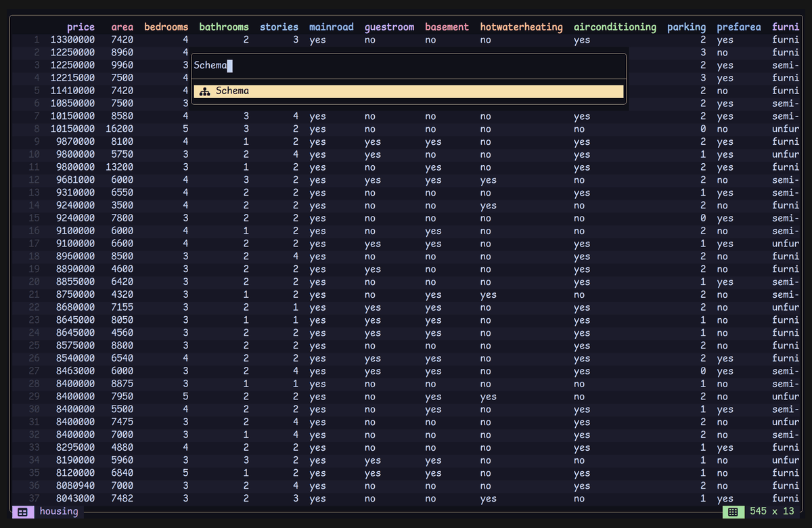Screen dimensions: 812x528
Task: Select the guestroom column header
Action: pyautogui.click(x=389, y=27)
